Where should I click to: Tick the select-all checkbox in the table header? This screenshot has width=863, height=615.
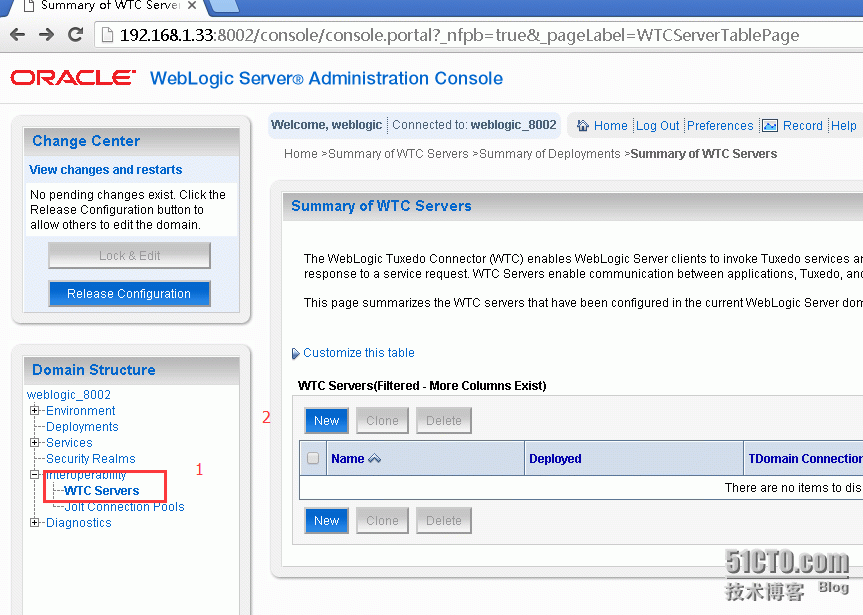tap(313, 458)
